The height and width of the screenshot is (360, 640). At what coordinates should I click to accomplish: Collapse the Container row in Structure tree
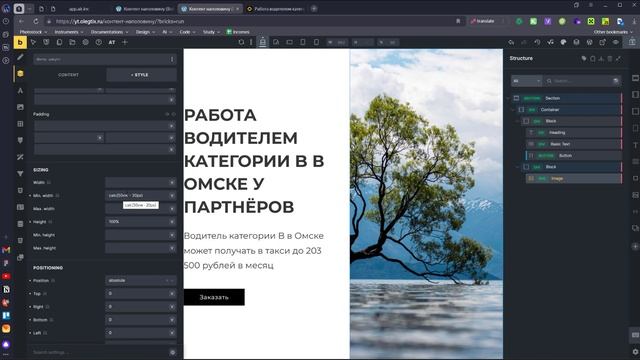tap(513, 110)
